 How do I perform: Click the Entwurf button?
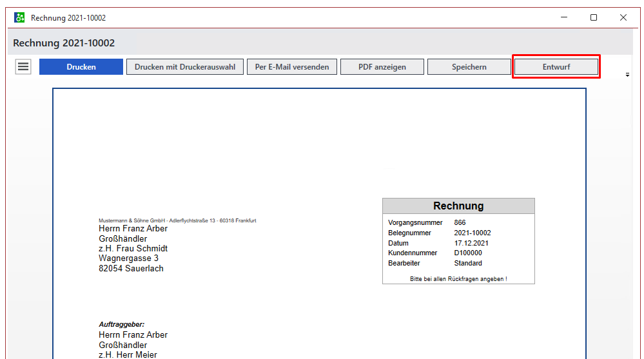point(556,66)
